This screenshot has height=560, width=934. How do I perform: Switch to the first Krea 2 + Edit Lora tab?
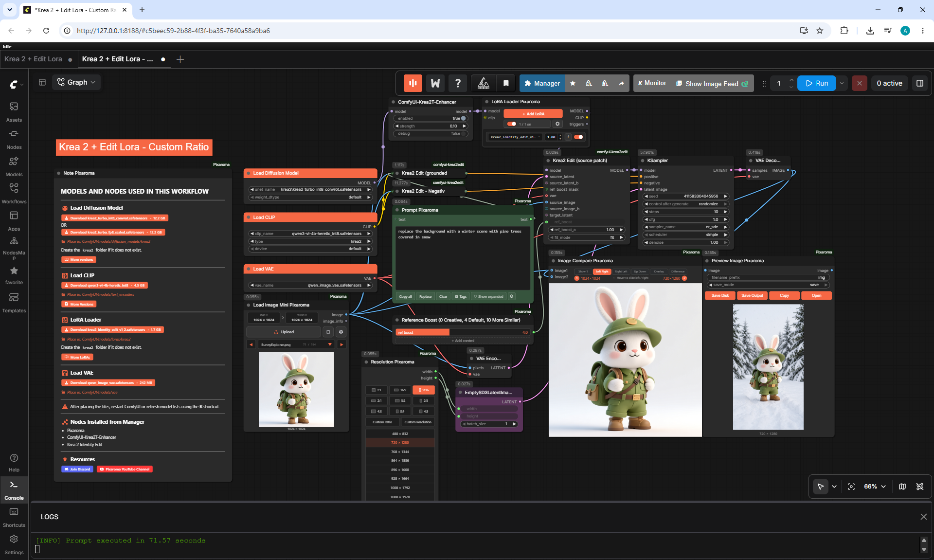click(x=33, y=59)
